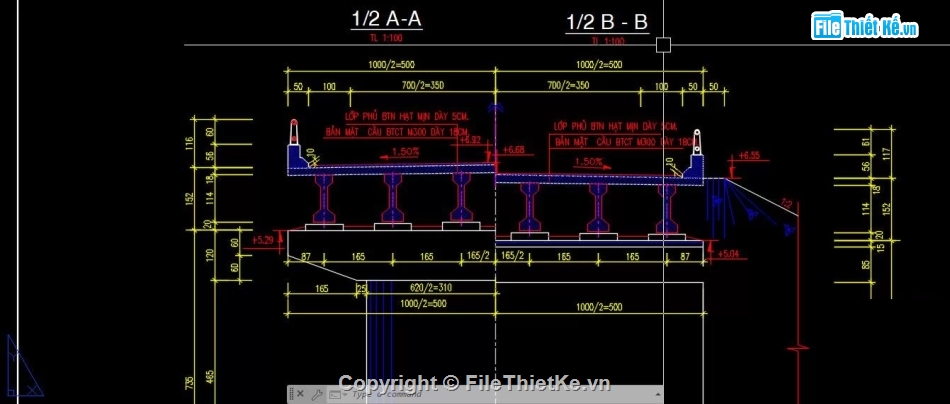Select the 117 vertical dimension text
Viewport: 950px width, 404px height.
tap(887, 154)
